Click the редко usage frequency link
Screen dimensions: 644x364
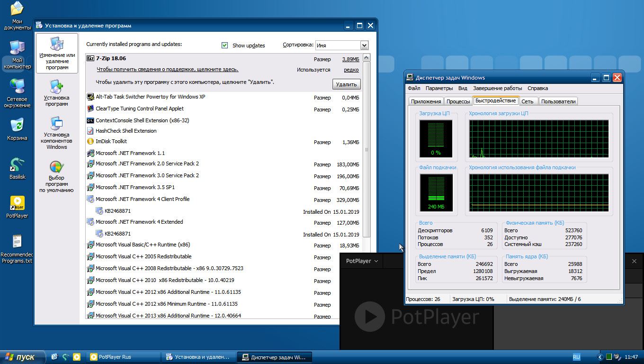tap(351, 70)
